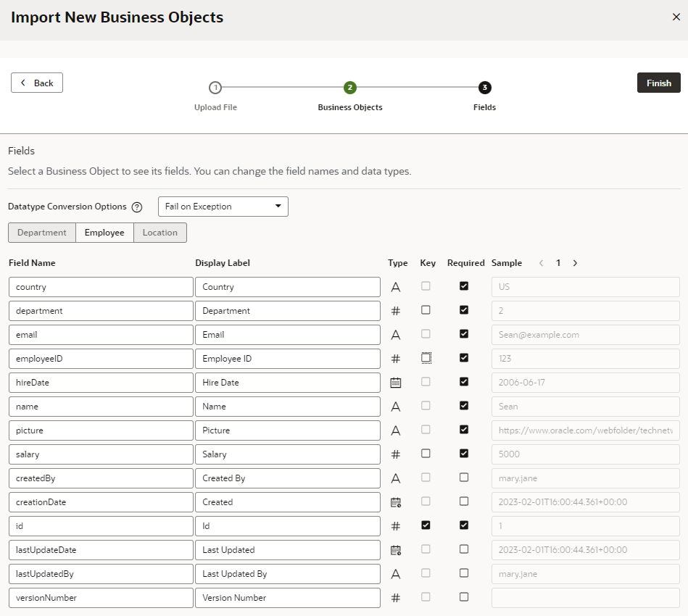
Task: Click inside the email Field Name input box
Action: 100,334
